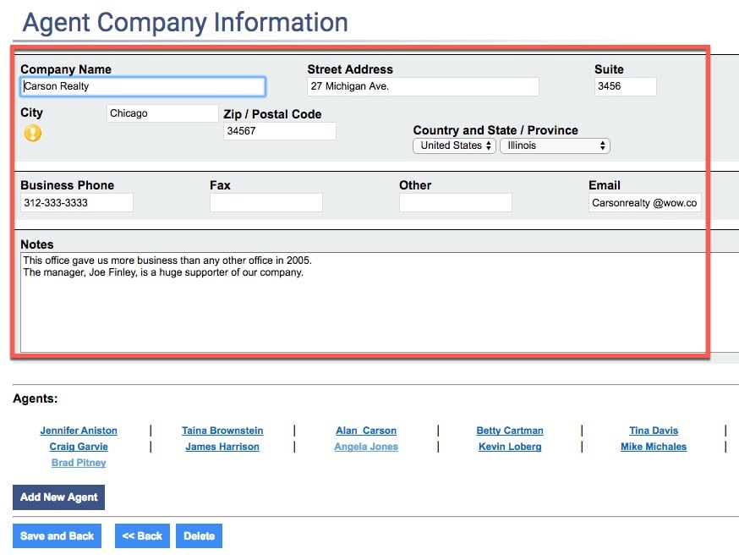Open agent Jennifer Aniston's link
The image size is (739, 560).
[79, 431]
